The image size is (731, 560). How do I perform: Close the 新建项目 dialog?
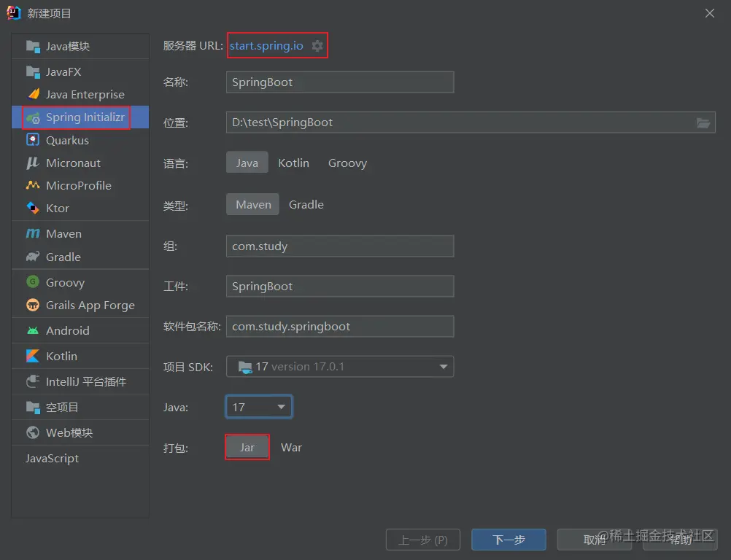click(x=710, y=13)
